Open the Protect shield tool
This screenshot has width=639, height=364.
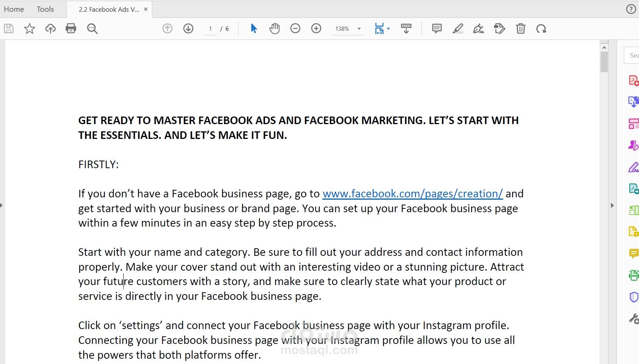pos(634,297)
